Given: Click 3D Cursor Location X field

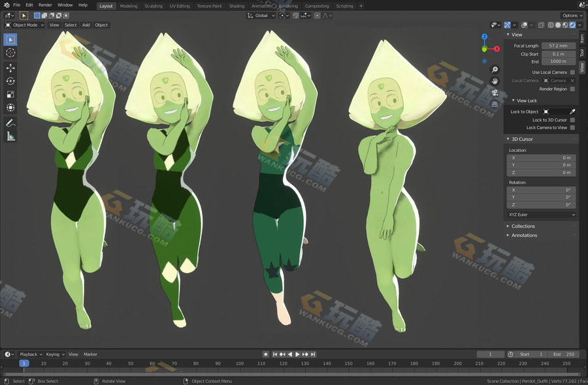Looking at the screenshot, I should coord(542,158).
